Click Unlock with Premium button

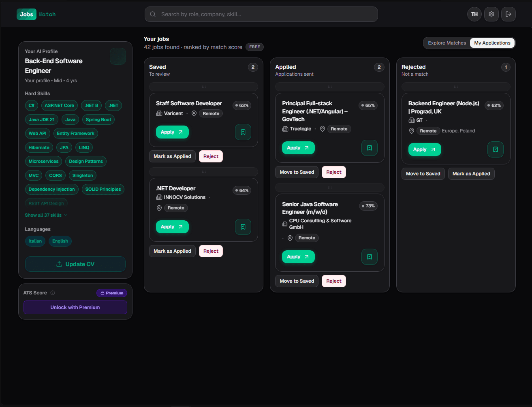[x=75, y=307]
